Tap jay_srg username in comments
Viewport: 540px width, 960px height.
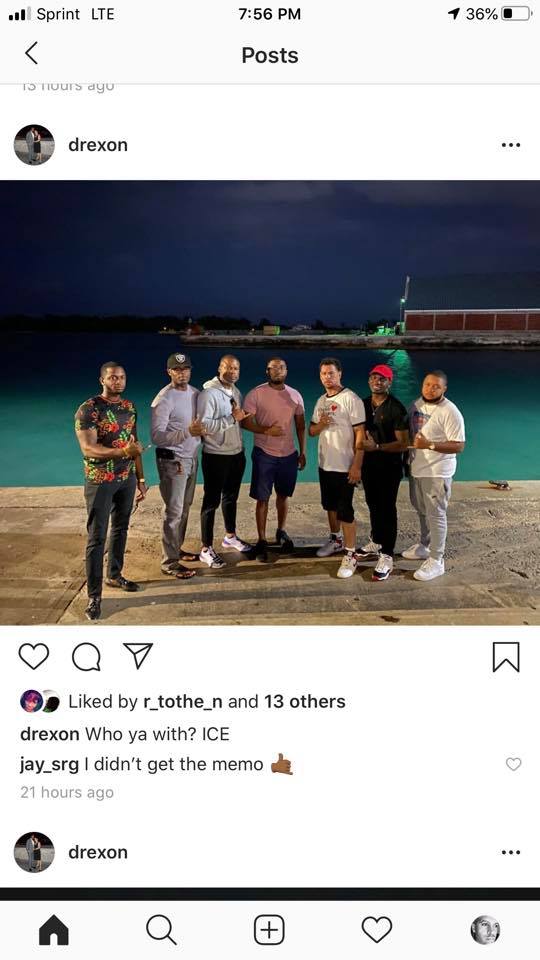50,765
